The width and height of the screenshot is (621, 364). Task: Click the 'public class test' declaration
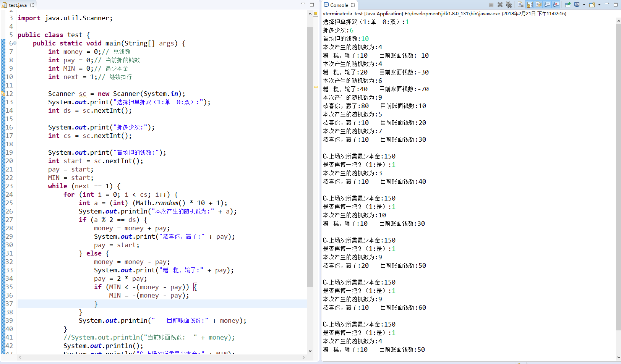pos(54,35)
